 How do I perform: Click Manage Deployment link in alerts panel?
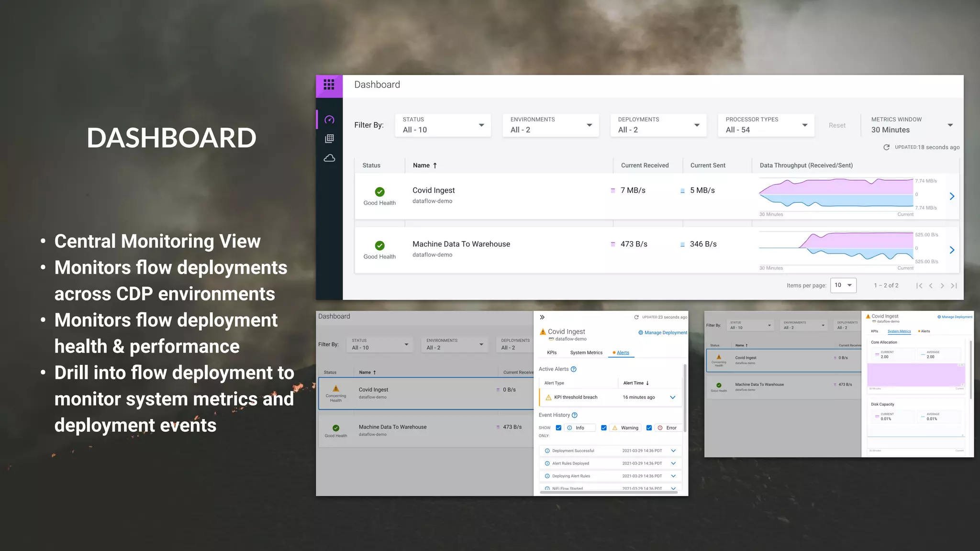[x=663, y=332]
